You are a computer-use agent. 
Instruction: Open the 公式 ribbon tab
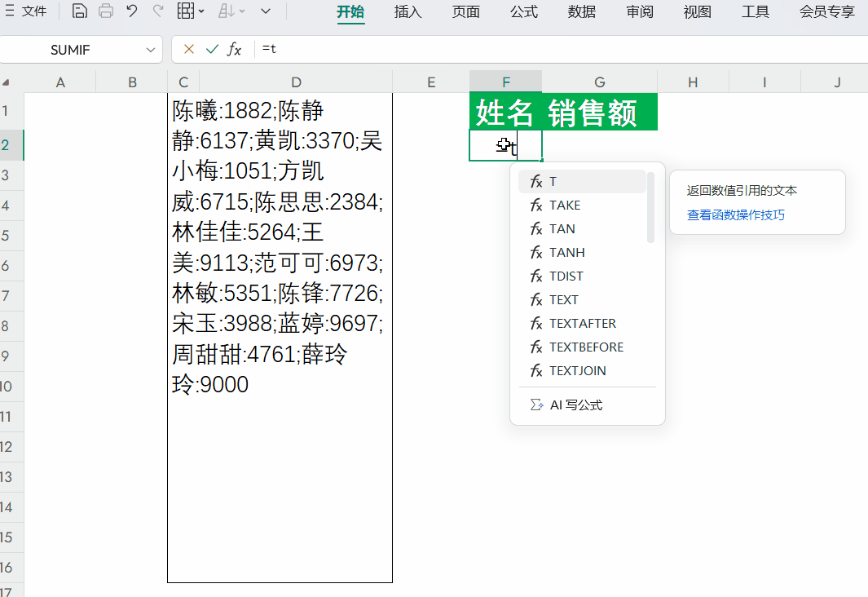pyautogui.click(x=524, y=11)
